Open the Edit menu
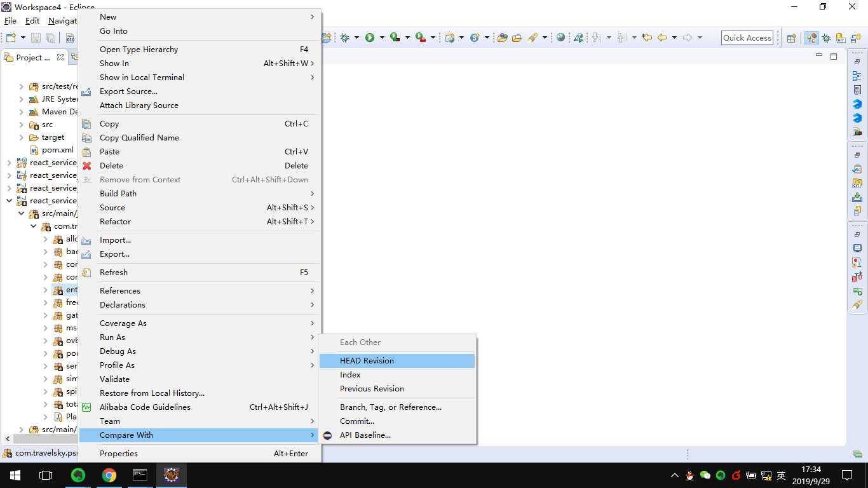The image size is (868, 488). point(32,21)
